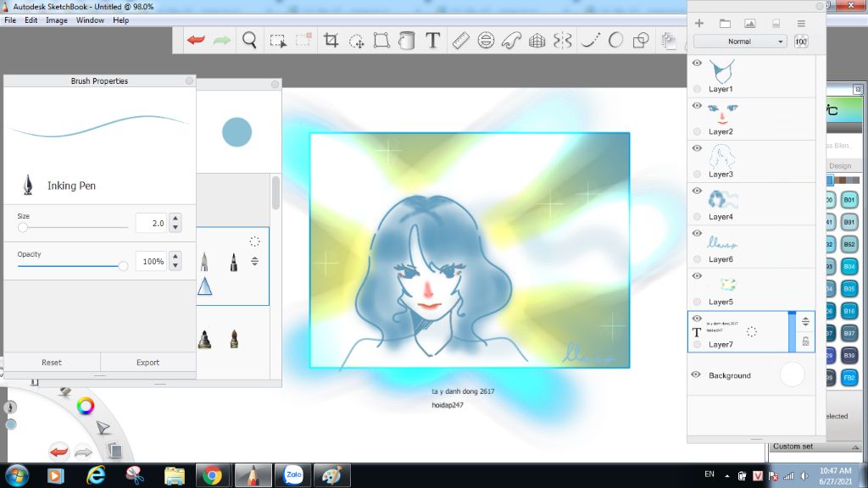Open the Help menu
The width and height of the screenshot is (868, 488).
pos(120,20)
